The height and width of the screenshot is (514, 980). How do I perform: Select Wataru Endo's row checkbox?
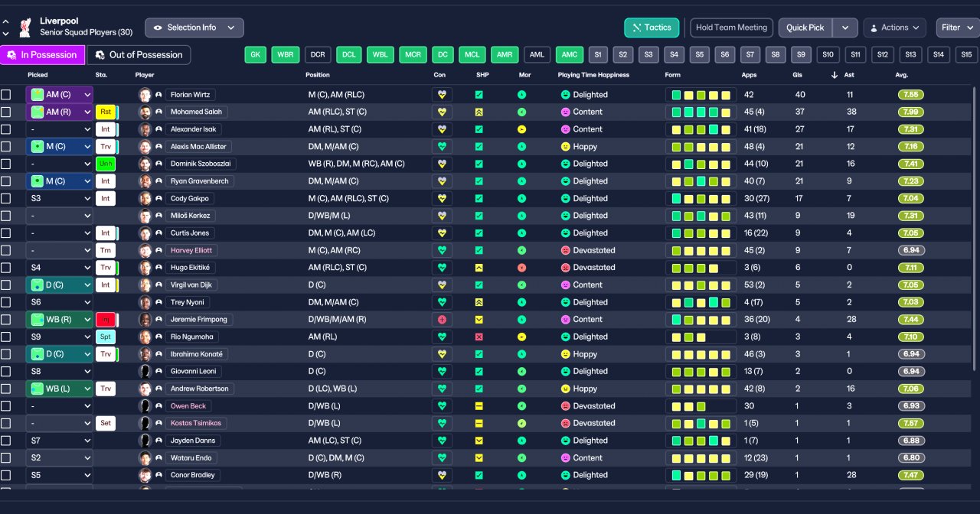pyautogui.click(x=6, y=458)
